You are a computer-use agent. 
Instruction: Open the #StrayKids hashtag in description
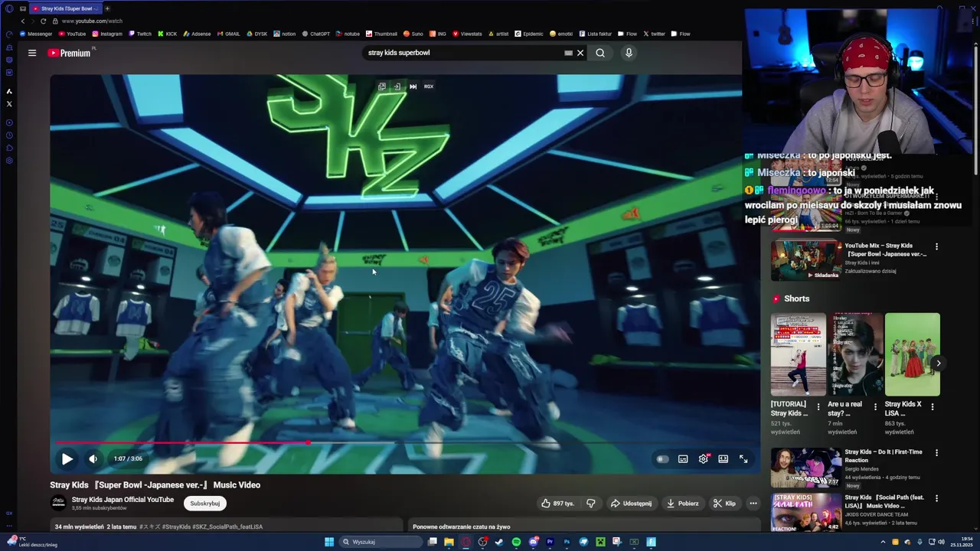pyautogui.click(x=176, y=527)
